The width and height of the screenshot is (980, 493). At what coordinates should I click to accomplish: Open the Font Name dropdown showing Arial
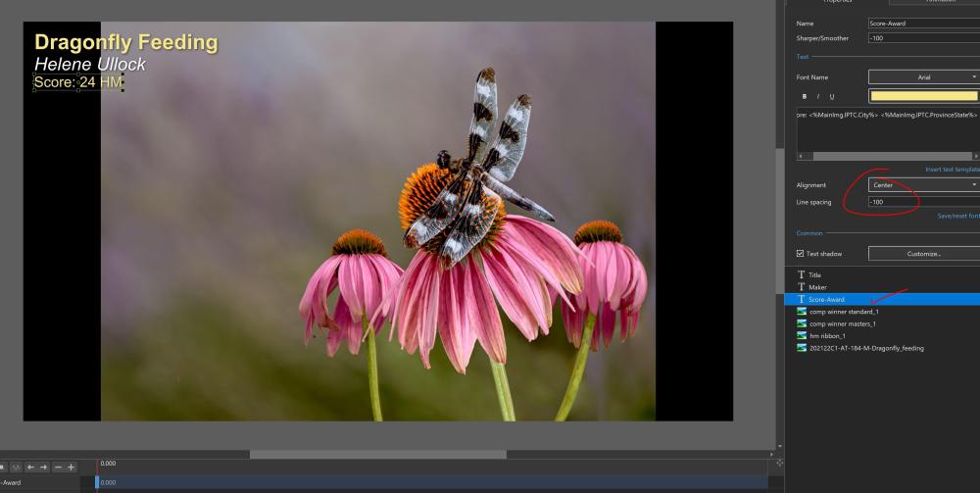923,76
